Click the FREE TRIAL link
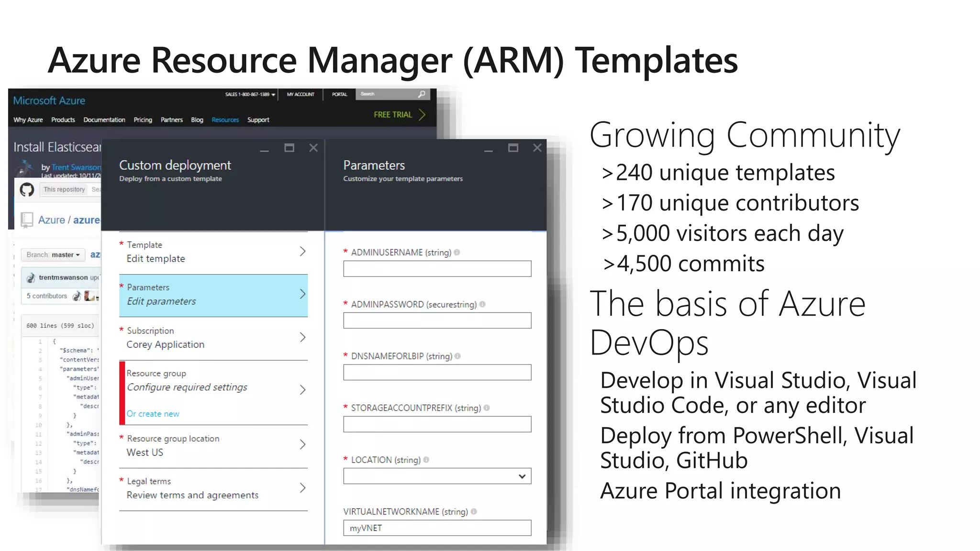This screenshot has width=980, height=551. 399,115
